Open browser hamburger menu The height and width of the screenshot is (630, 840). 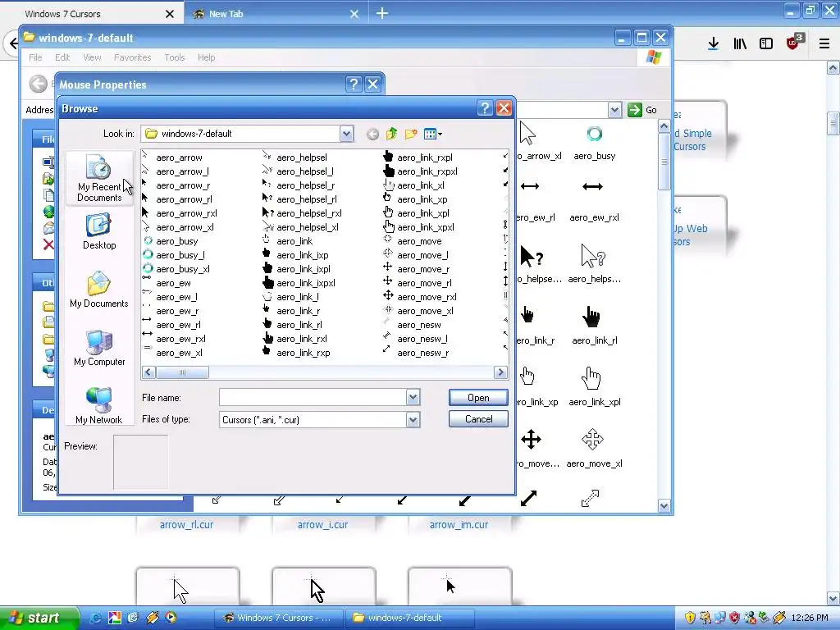click(824, 44)
